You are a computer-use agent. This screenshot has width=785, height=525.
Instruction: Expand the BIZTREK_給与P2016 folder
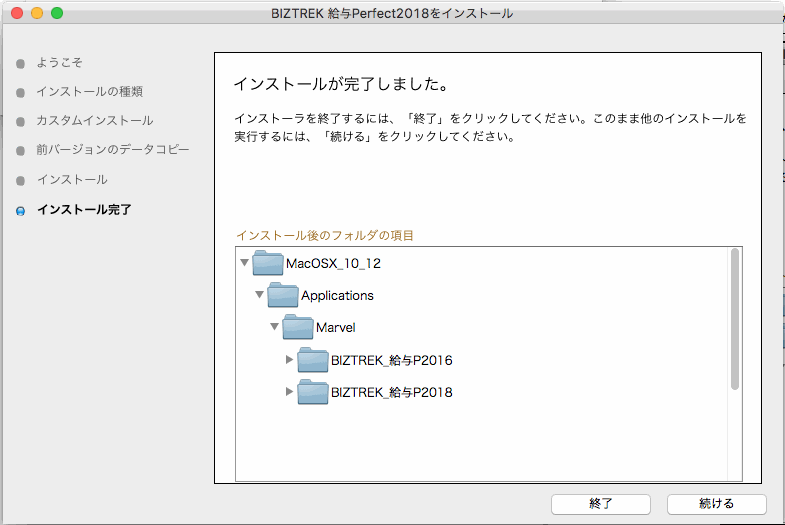click(290, 360)
